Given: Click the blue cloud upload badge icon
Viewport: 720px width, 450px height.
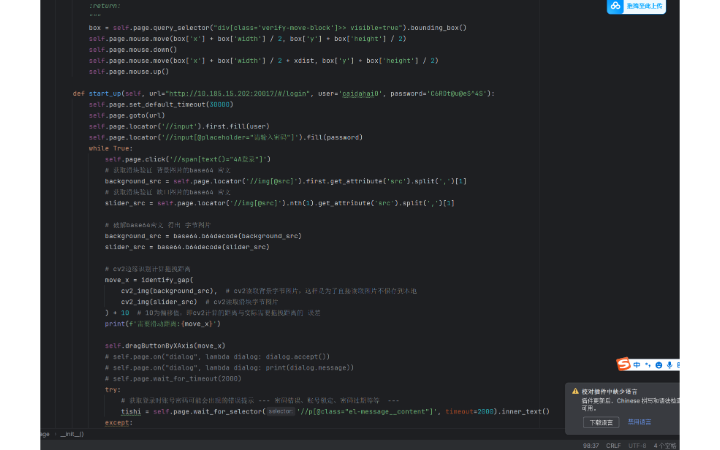Looking at the screenshot, I should tap(615, 6).
